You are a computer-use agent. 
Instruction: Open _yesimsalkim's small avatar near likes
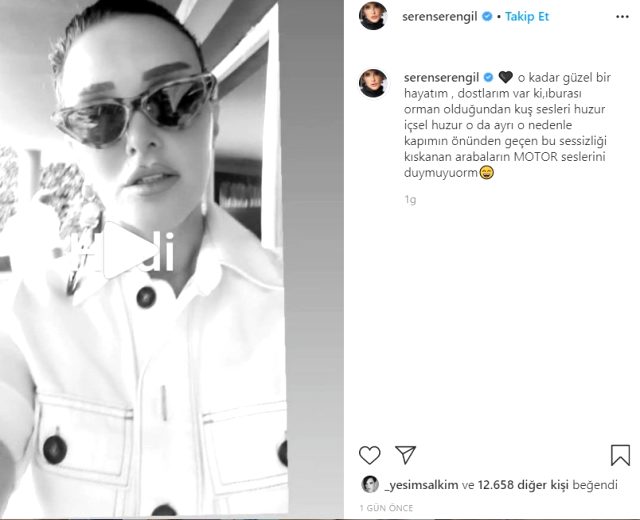(x=370, y=484)
